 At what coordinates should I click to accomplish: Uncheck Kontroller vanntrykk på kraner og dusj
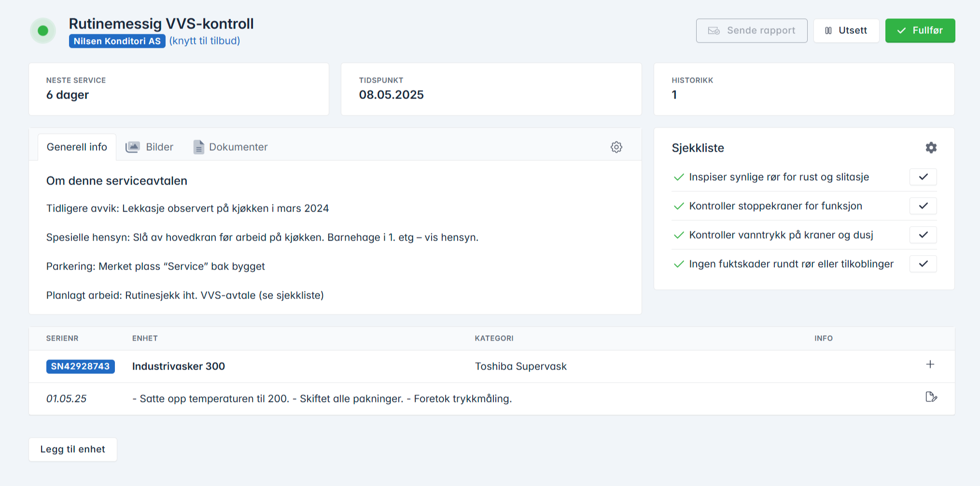(x=923, y=235)
